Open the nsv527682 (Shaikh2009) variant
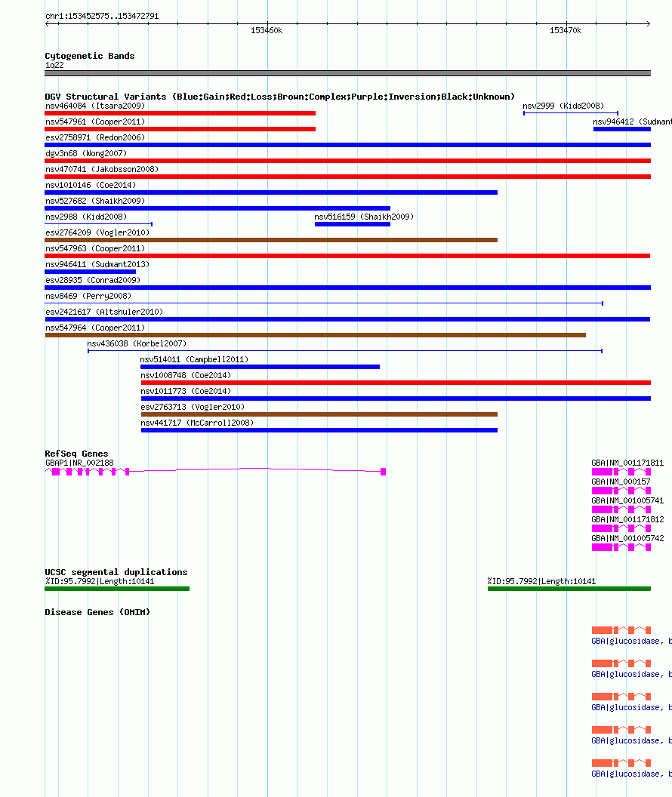The image size is (672, 797). pos(95,201)
